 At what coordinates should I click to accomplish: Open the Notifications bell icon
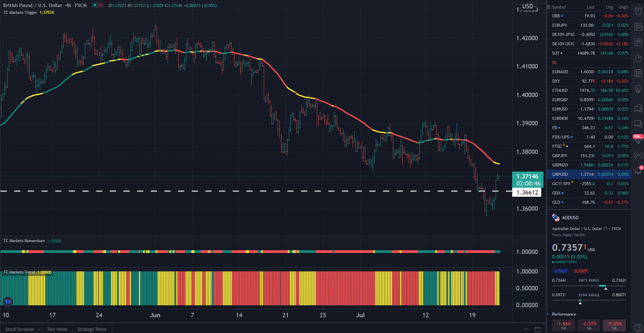point(638,171)
